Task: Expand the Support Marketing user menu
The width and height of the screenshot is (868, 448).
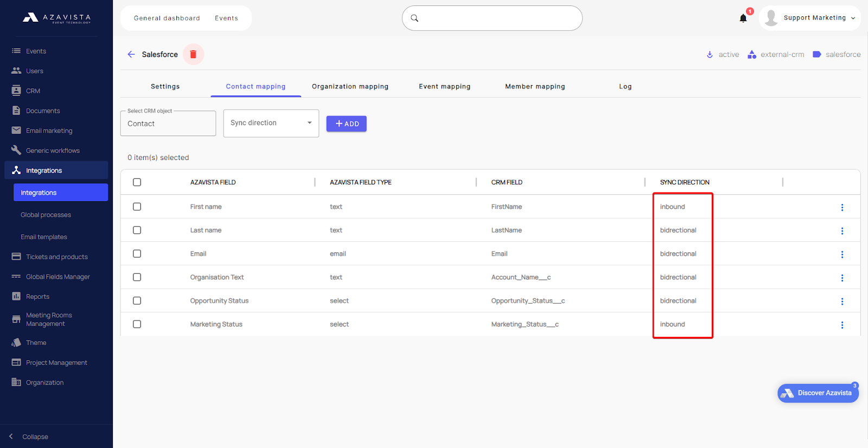Action: pyautogui.click(x=809, y=18)
